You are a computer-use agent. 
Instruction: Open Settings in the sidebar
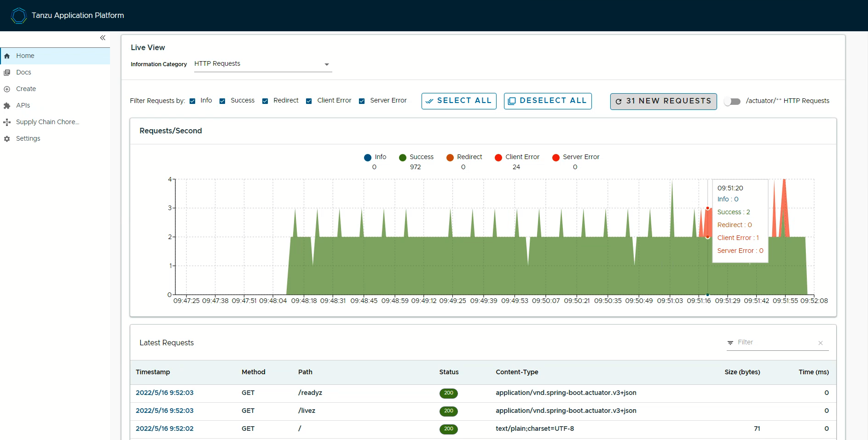tap(55, 138)
